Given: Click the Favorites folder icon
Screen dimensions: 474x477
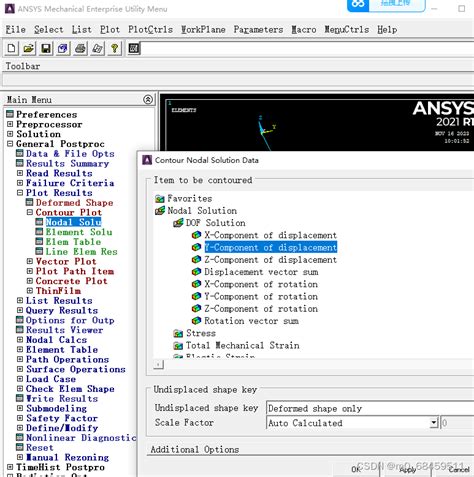Looking at the screenshot, I should pyautogui.click(x=160, y=199).
